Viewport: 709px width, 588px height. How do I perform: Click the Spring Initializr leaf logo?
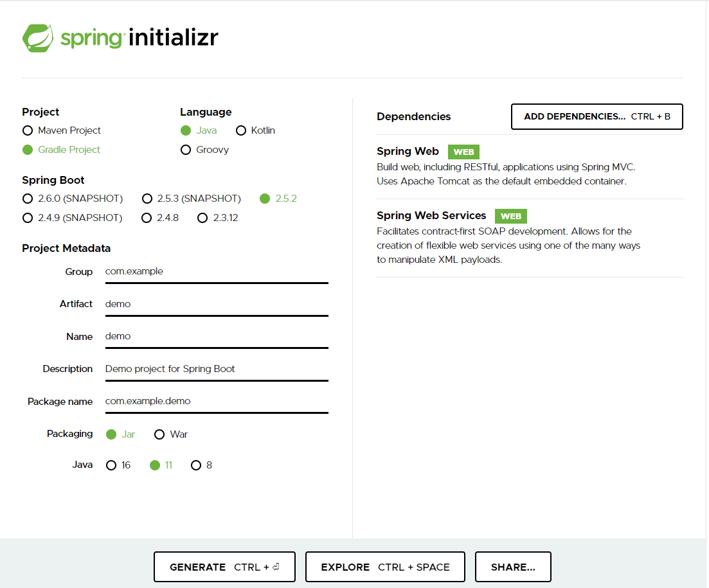37,39
